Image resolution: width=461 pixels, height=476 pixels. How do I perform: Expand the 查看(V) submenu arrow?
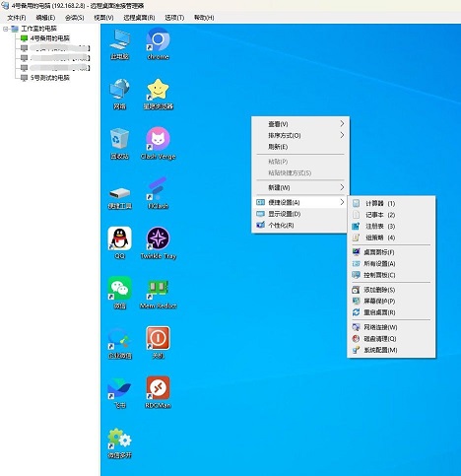pyautogui.click(x=342, y=123)
